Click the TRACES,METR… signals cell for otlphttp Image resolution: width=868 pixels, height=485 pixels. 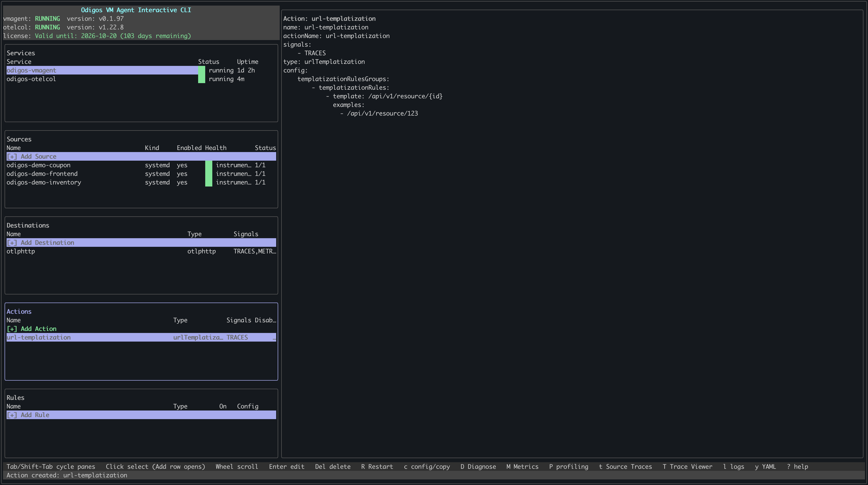[x=255, y=251]
